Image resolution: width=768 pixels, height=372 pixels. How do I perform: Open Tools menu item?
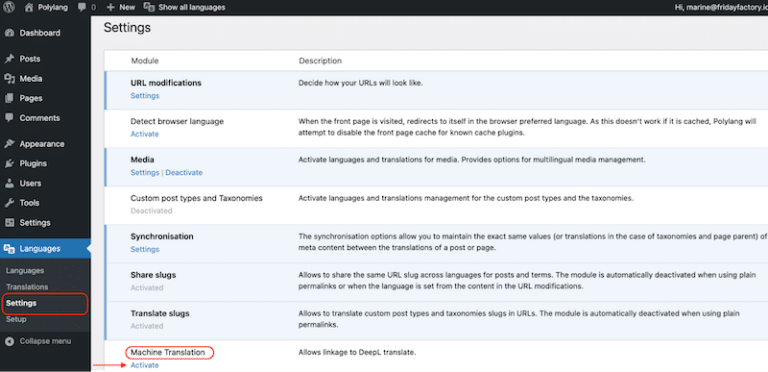[29, 203]
